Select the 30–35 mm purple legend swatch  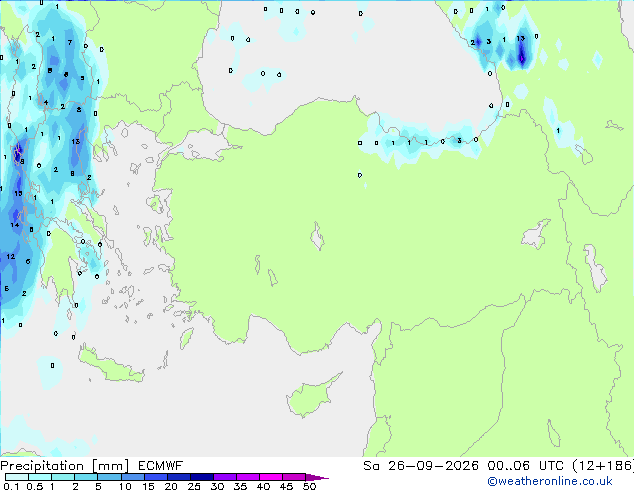click(x=225, y=477)
